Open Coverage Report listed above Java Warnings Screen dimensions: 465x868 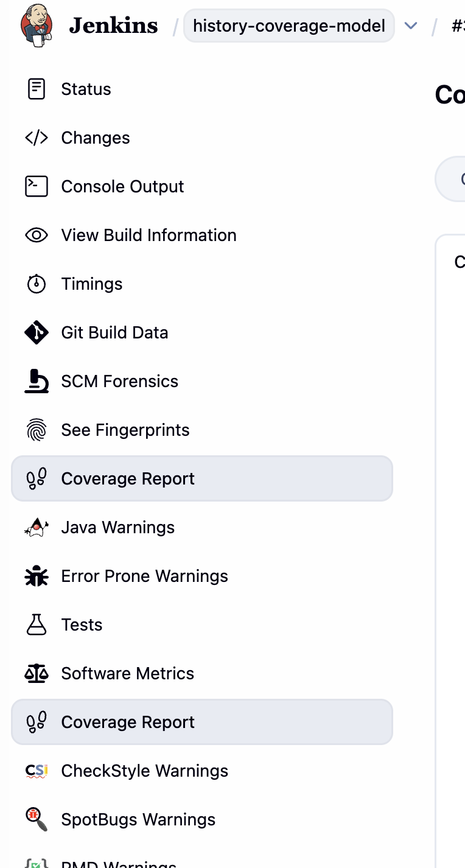(x=128, y=478)
